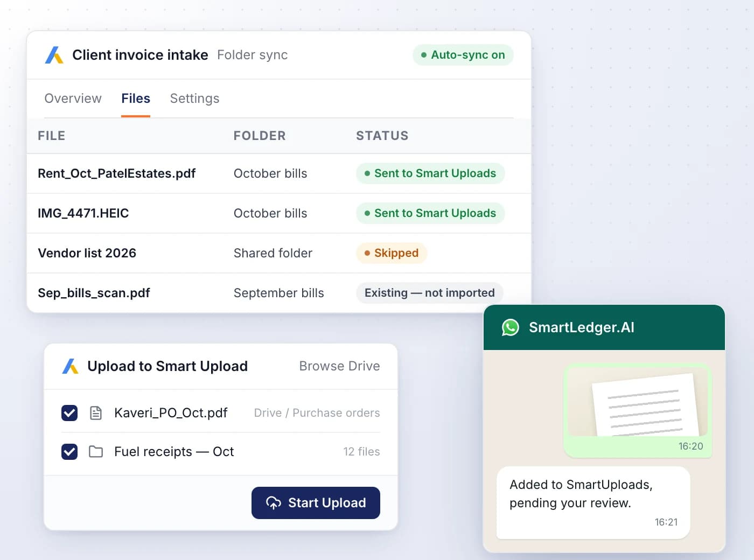
Task: Toggle the Auto-sync on badge
Action: tap(463, 55)
